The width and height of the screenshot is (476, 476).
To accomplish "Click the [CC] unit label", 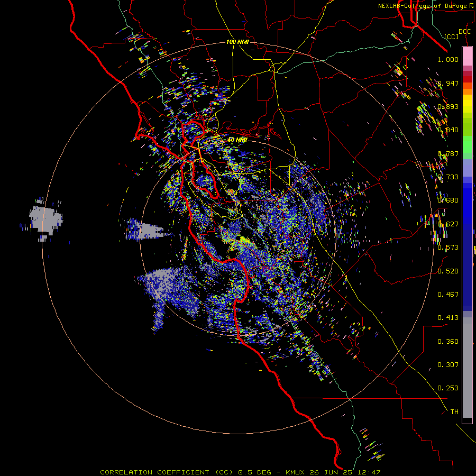I will pos(452,36).
